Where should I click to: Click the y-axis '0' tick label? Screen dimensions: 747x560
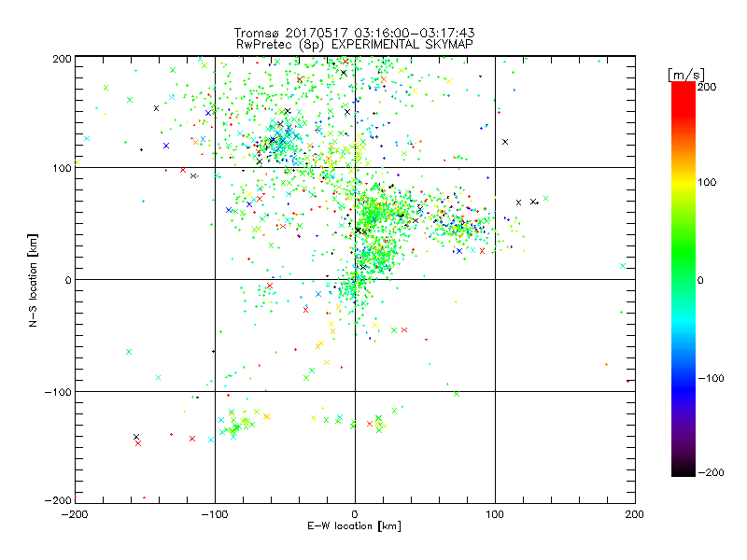(68, 280)
